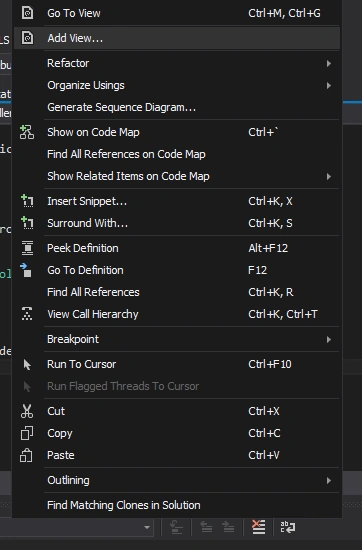Click the Show on Code Map icon
This screenshot has height=550, width=362.
[x=27, y=132]
